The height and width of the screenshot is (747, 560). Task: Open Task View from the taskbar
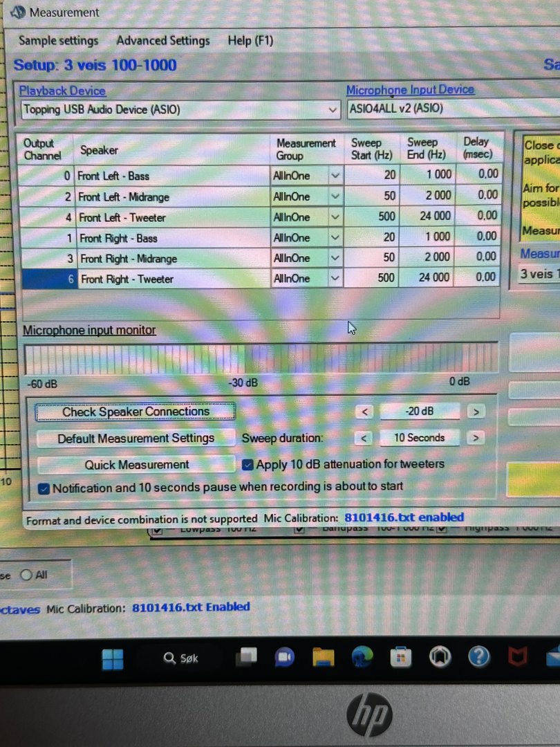click(x=247, y=657)
